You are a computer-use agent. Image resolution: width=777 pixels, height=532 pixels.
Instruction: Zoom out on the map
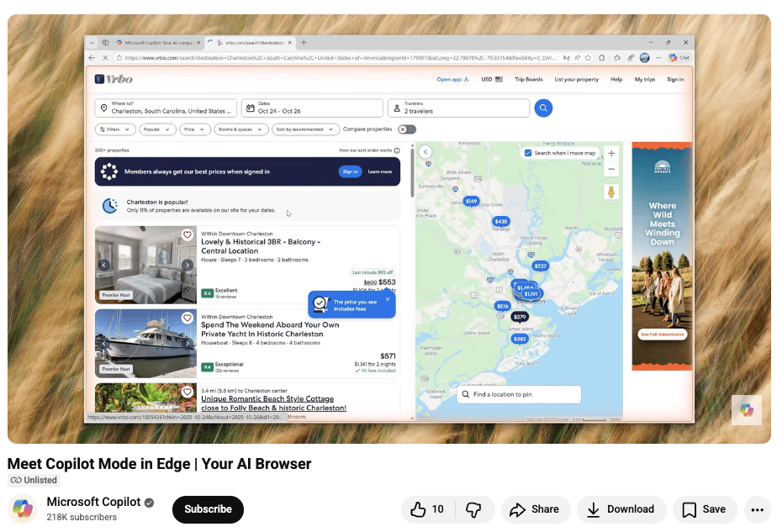pos(611,169)
